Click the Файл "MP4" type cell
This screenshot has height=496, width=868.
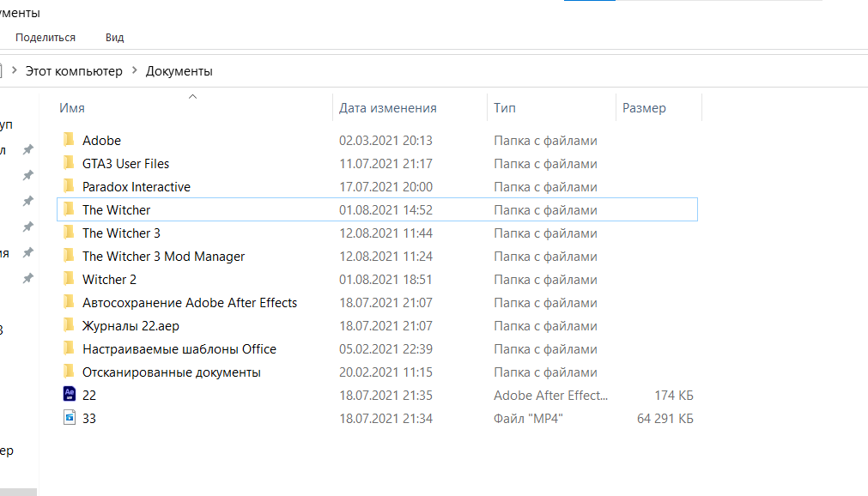pyautogui.click(x=528, y=419)
